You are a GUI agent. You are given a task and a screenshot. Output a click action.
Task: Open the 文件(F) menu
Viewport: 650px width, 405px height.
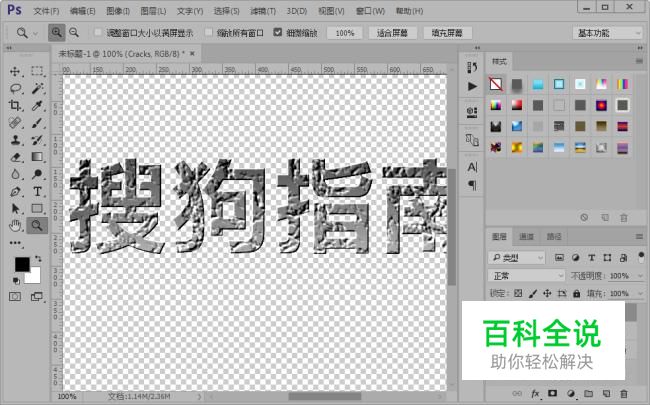pyautogui.click(x=46, y=11)
